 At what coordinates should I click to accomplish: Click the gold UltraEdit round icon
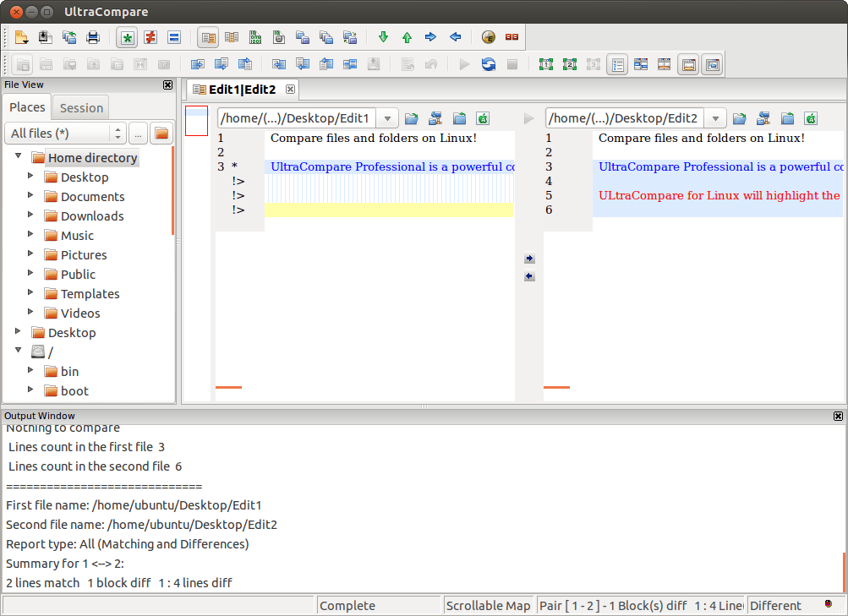click(489, 37)
